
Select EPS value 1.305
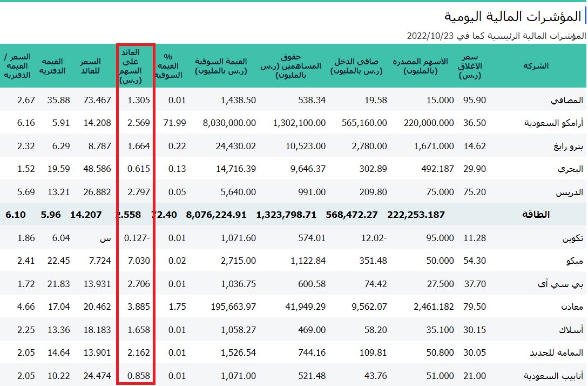click(139, 100)
